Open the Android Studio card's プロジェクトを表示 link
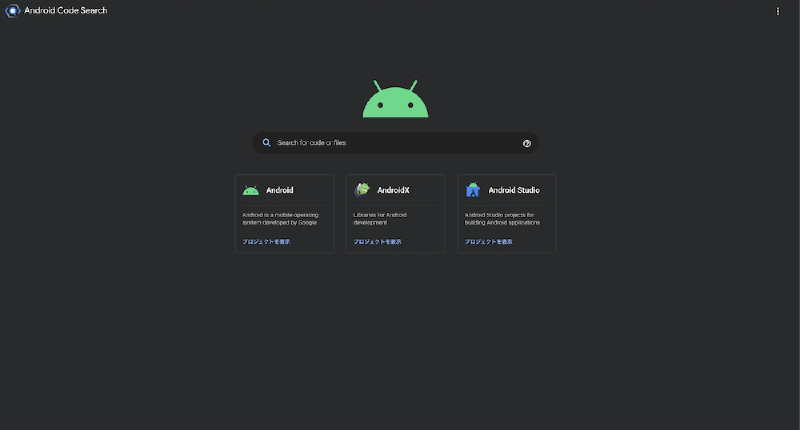Image resolution: width=800 pixels, height=430 pixels. click(x=489, y=242)
